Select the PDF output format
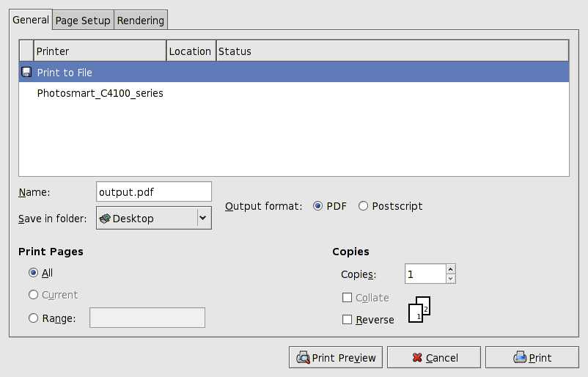 pos(318,206)
